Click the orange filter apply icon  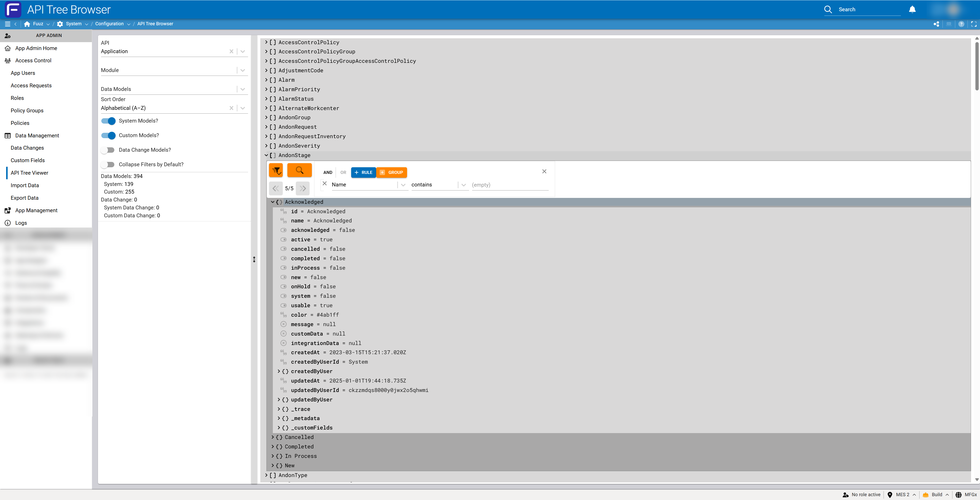[x=276, y=170]
